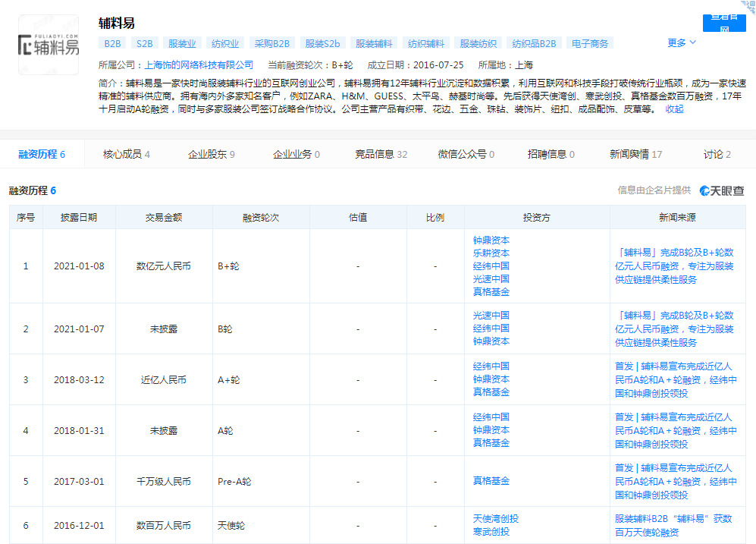
Task: Collapse the intro with 收起 link
Action: click(x=674, y=109)
